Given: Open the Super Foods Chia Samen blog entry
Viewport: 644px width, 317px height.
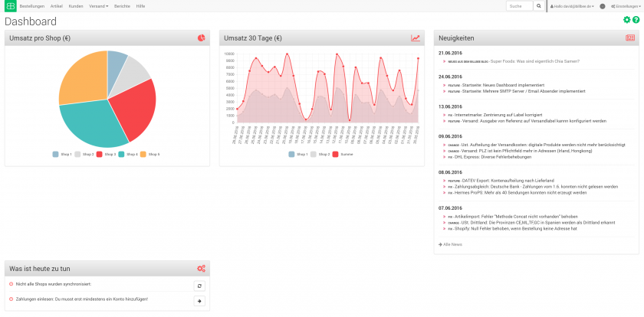Looking at the screenshot, I should pyautogui.click(x=535, y=61).
